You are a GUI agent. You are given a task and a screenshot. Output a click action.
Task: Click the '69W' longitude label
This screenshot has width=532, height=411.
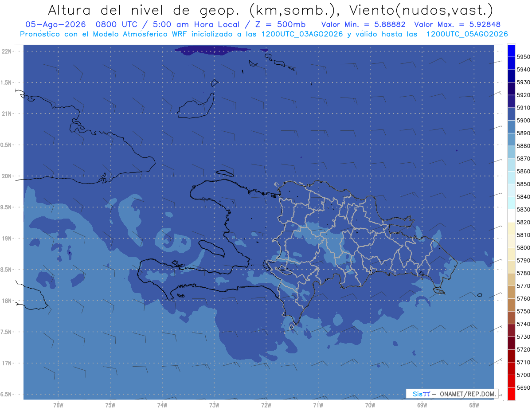pyautogui.click(x=422, y=405)
